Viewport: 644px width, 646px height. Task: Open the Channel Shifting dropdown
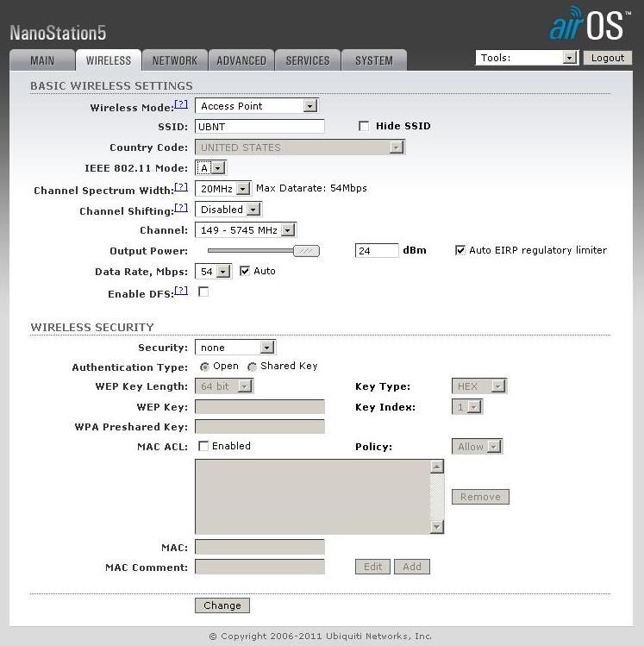point(228,210)
